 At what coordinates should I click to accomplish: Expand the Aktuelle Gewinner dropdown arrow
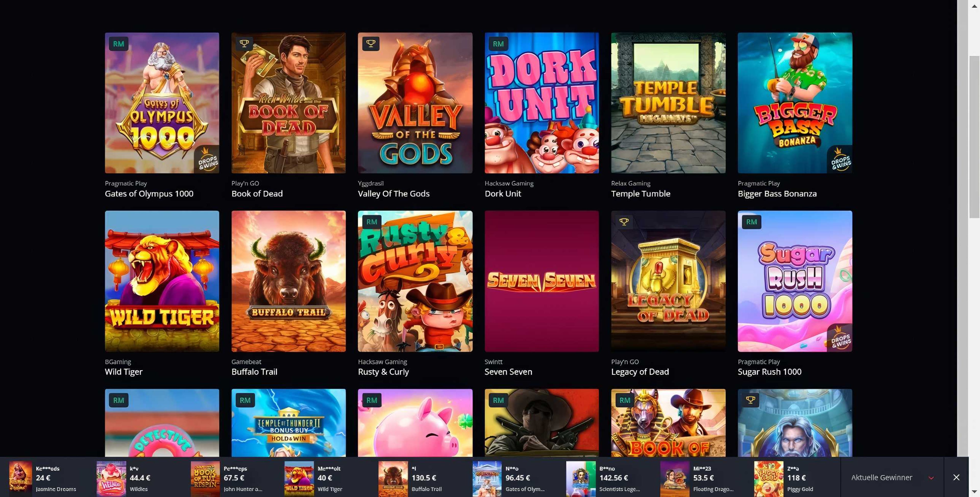[x=931, y=478]
